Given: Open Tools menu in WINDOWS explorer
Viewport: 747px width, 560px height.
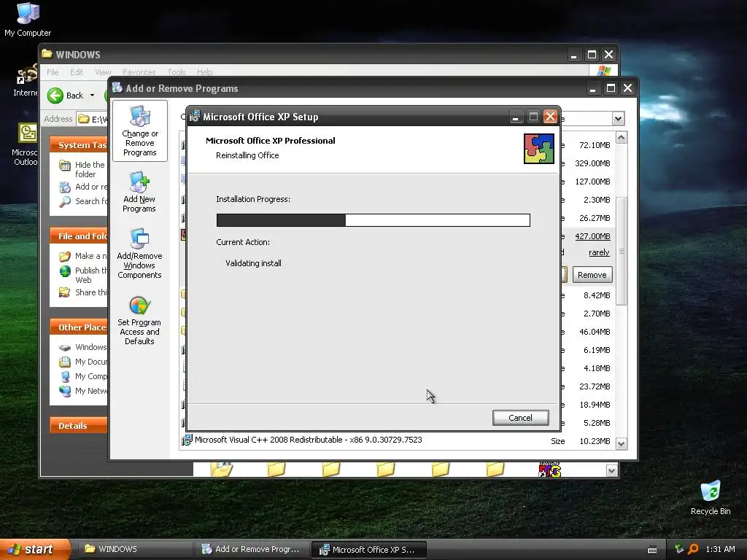Looking at the screenshot, I should tap(177, 72).
